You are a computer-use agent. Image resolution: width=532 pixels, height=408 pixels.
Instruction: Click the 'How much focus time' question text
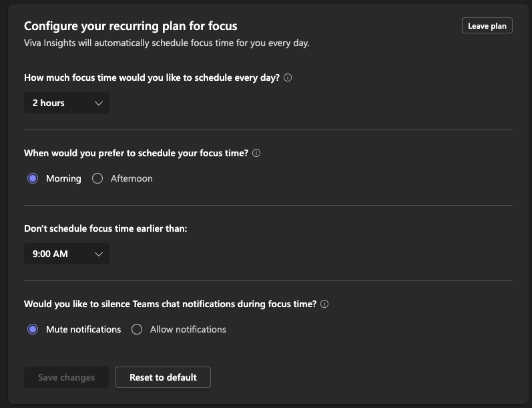153,77
